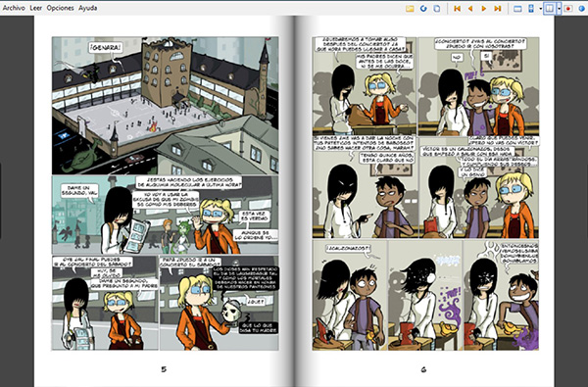Go to the first page

(457, 8)
